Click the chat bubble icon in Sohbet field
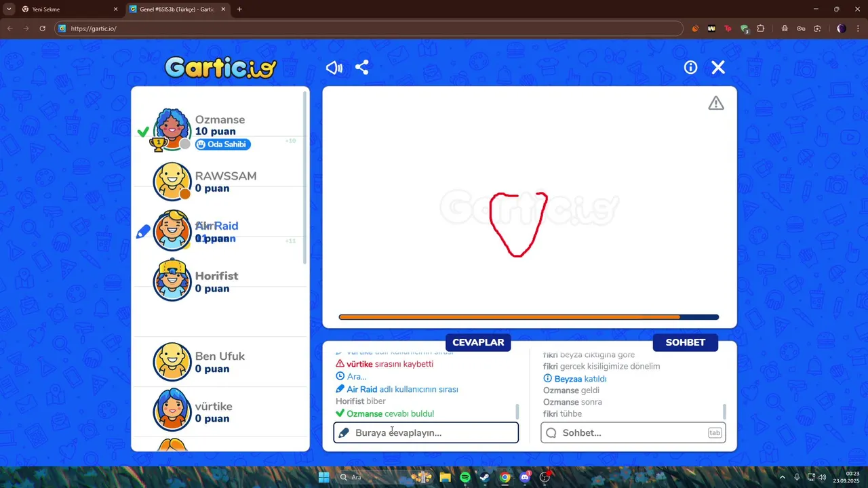Screen dimensions: 868x488 [551, 432]
